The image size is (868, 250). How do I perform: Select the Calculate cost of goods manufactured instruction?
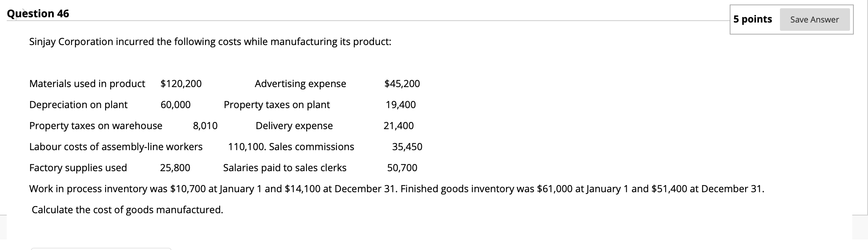pos(127,210)
